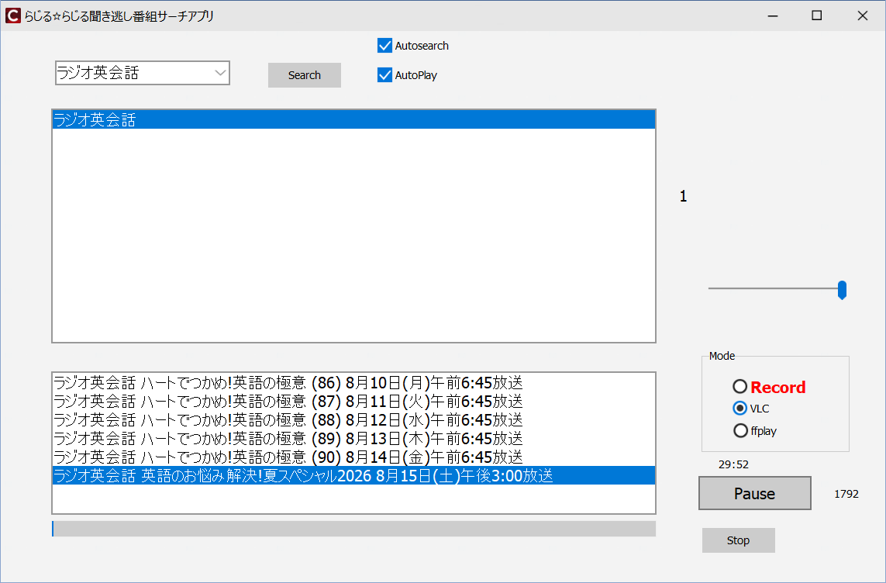This screenshot has width=886, height=583.
Task: Select 夏スペシャル2026 8月15日(土) row
Action: 354,476
